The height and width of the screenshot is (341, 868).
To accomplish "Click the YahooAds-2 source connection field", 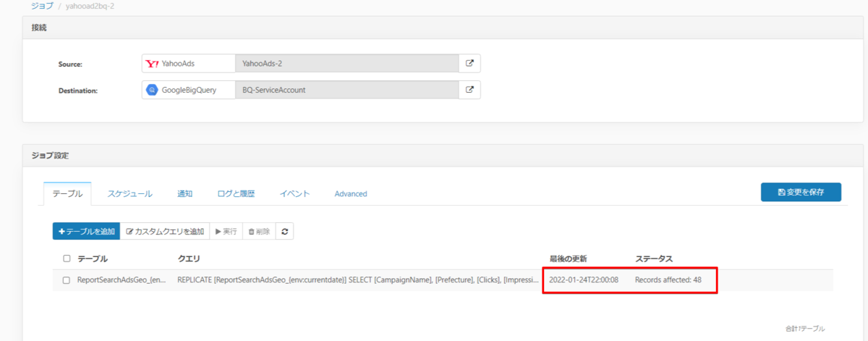I will pyautogui.click(x=347, y=64).
